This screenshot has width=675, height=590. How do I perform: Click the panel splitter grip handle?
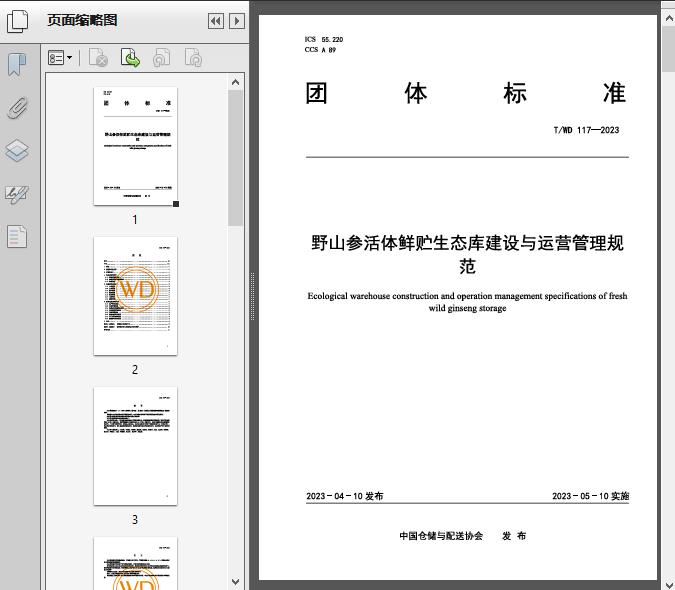click(x=253, y=296)
